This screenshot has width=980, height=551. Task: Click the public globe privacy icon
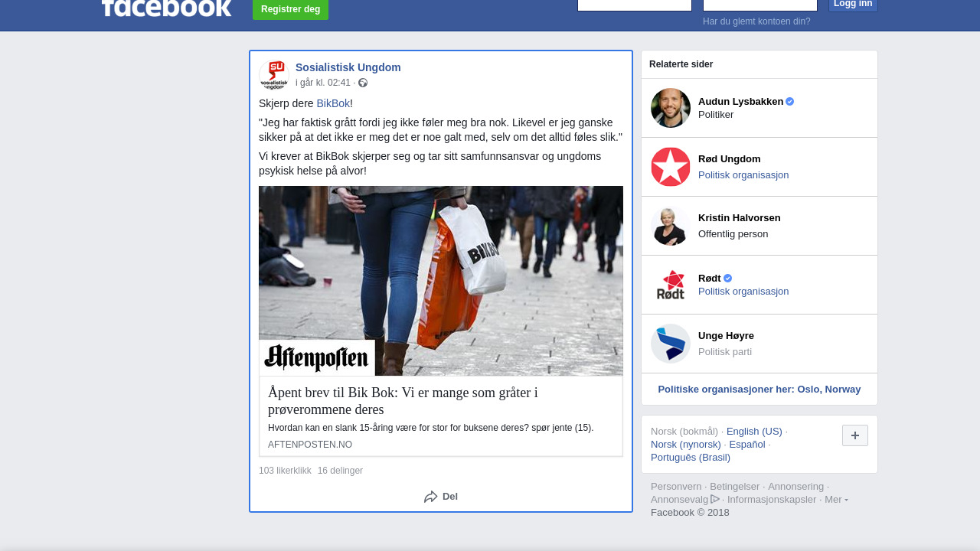[363, 83]
